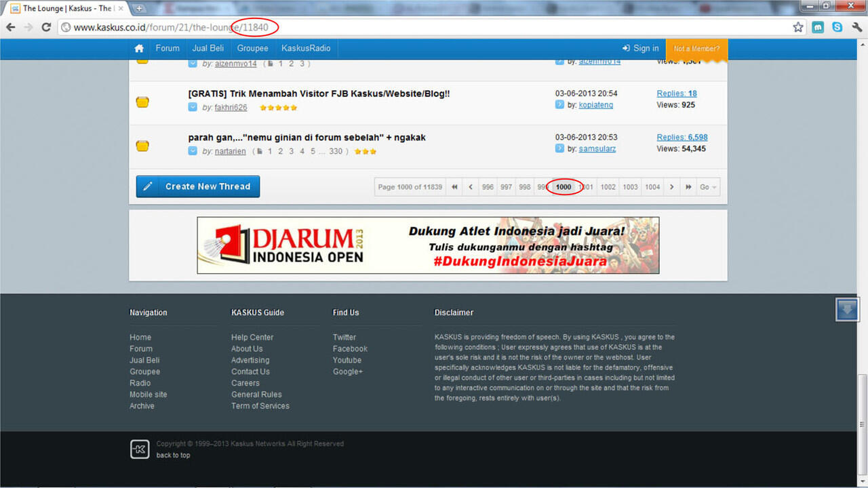Viewport: 868px width, 488px height.
Task: Jump to the last page of pagination
Action: click(688, 187)
